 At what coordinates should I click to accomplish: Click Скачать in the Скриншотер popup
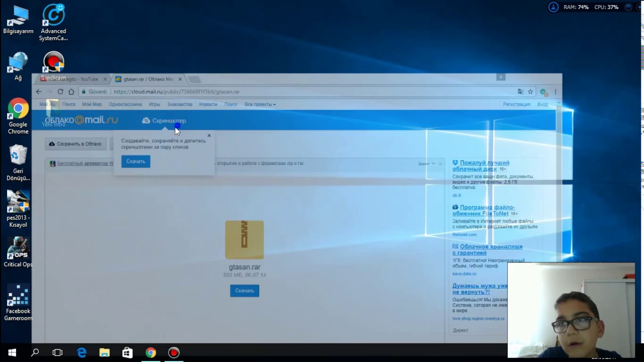tap(136, 161)
